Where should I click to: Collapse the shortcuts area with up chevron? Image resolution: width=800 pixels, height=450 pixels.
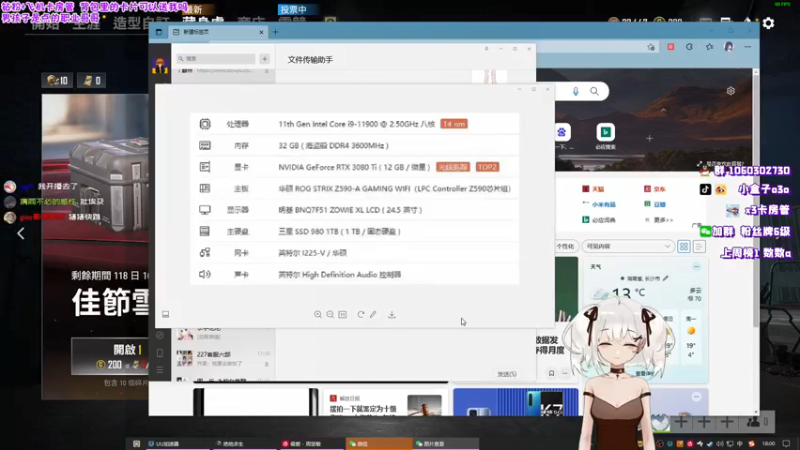(664, 110)
